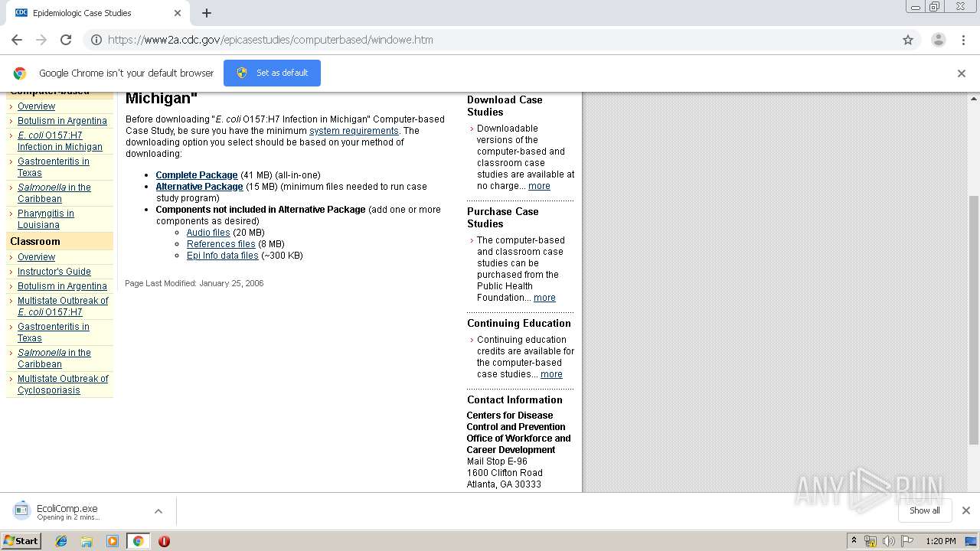The width and height of the screenshot is (980, 551).
Task: Open Computer-based Salmonella in the Caribbean
Action: click(54, 193)
